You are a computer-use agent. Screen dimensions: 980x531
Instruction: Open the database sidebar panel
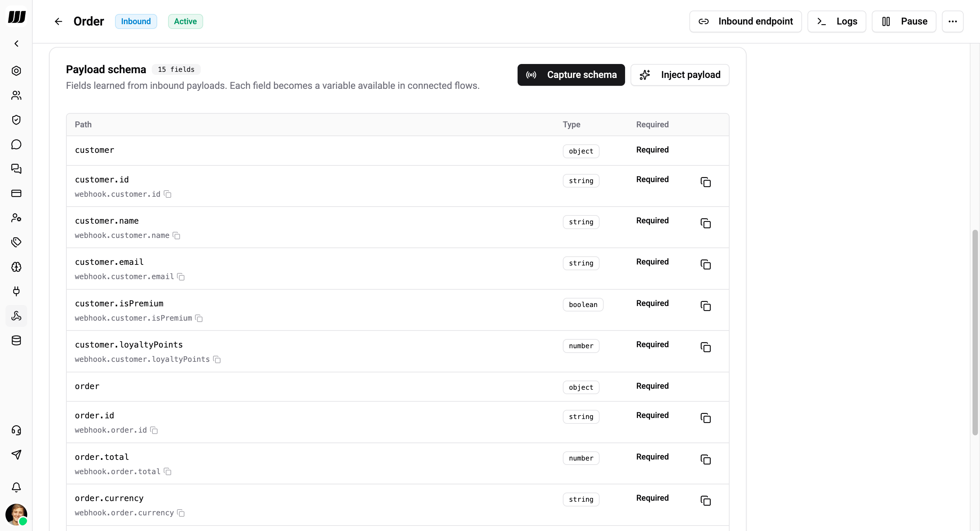(x=16, y=340)
